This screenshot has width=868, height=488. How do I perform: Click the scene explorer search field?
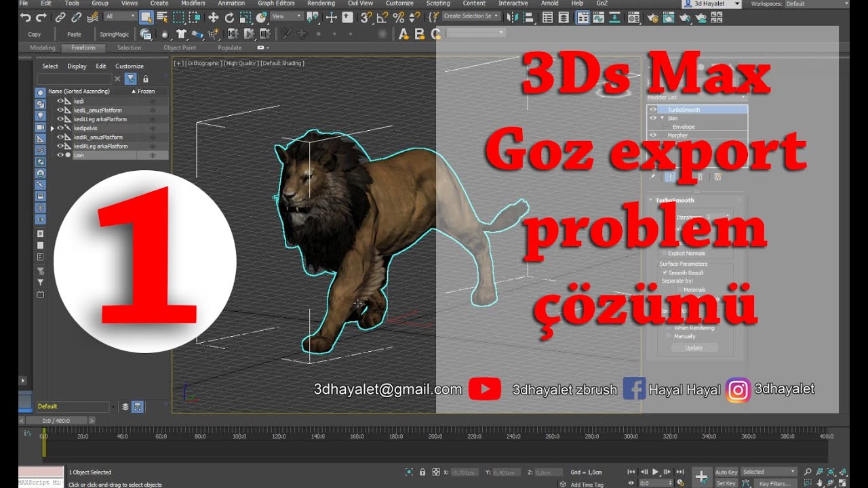coord(74,79)
